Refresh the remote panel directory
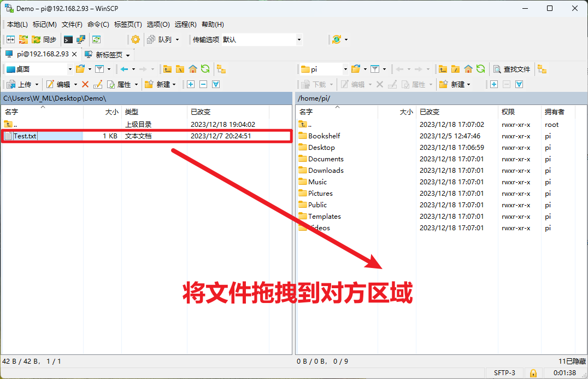The image size is (588, 379). point(481,69)
